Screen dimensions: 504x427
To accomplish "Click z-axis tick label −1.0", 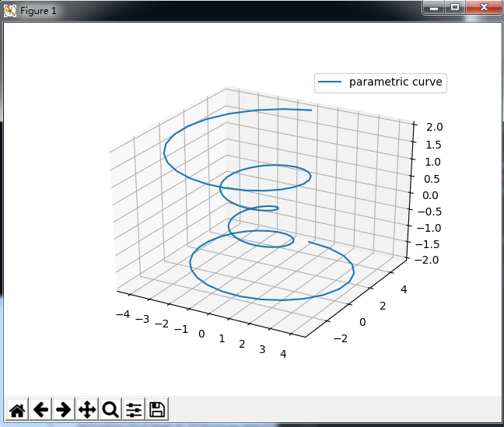I will 429,228.
